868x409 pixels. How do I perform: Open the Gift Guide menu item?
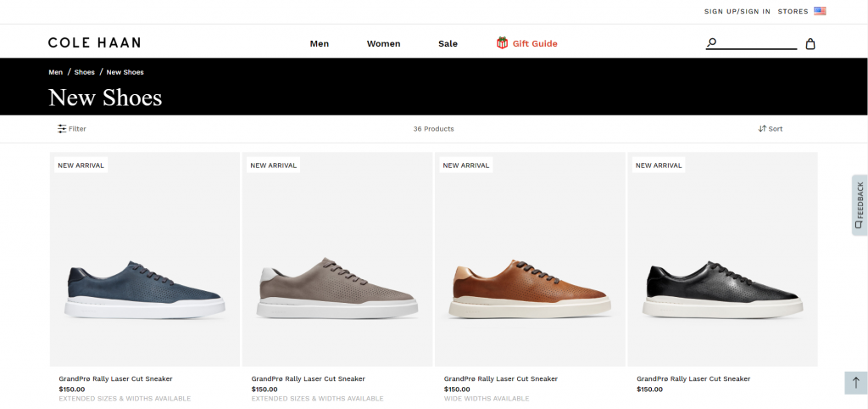(535, 44)
